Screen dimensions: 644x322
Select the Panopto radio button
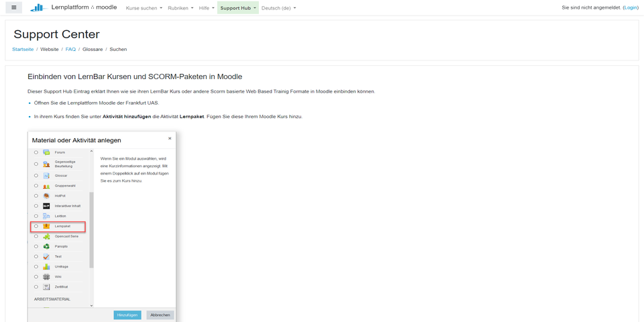pos(36,246)
